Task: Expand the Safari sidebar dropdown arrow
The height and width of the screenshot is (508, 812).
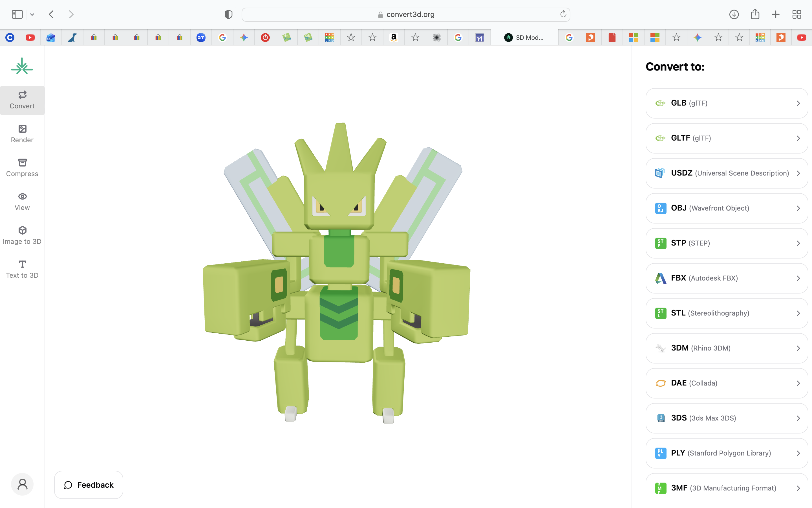Action: (x=32, y=14)
